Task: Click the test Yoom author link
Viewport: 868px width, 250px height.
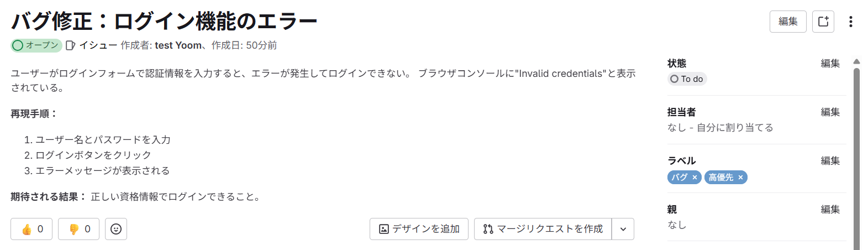Action: [178, 45]
